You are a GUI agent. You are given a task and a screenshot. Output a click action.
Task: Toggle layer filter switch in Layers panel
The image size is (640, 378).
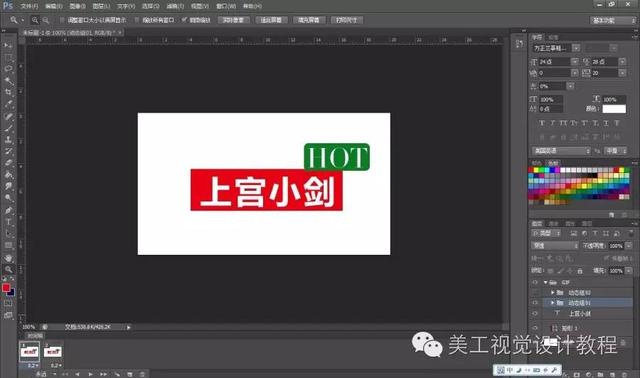(x=631, y=233)
